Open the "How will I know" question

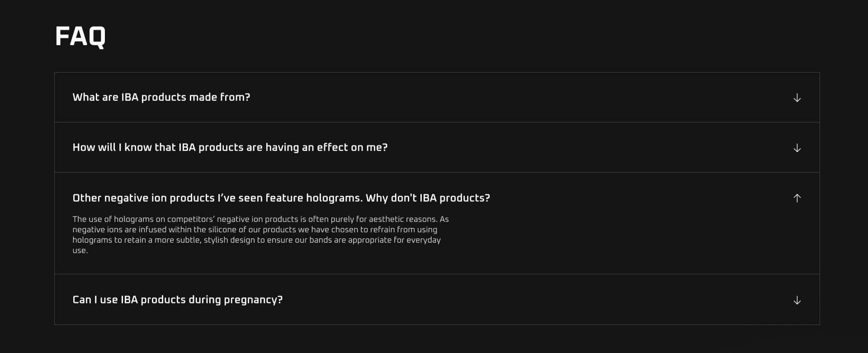click(230, 148)
